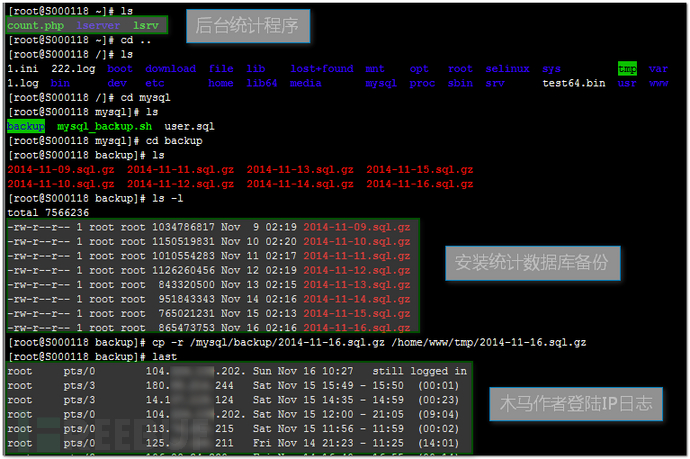
Task: Click the download directory name
Action: [171, 69]
